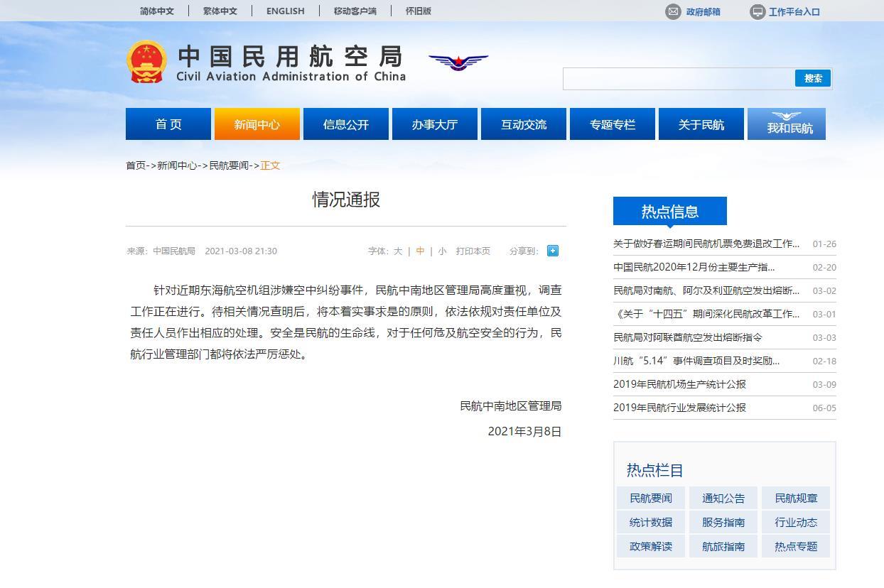Open 政府邮箱 link
The width and height of the screenshot is (884, 588).
703,11
